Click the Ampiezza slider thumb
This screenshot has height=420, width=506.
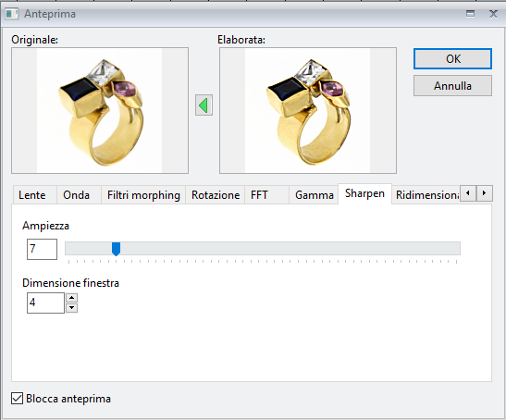coord(116,249)
